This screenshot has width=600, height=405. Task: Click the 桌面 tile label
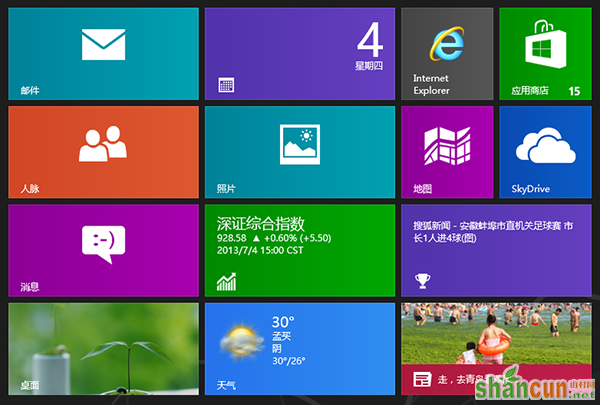click(30, 385)
